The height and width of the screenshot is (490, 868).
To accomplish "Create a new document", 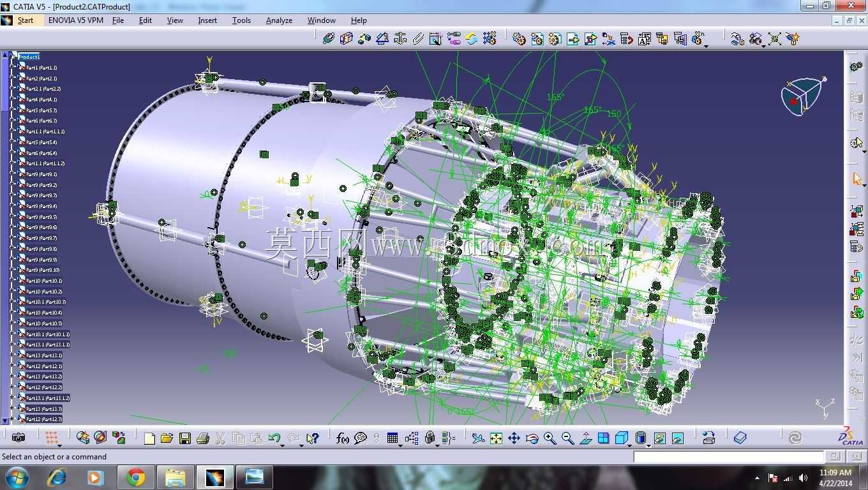I will [x=149, y=438].
